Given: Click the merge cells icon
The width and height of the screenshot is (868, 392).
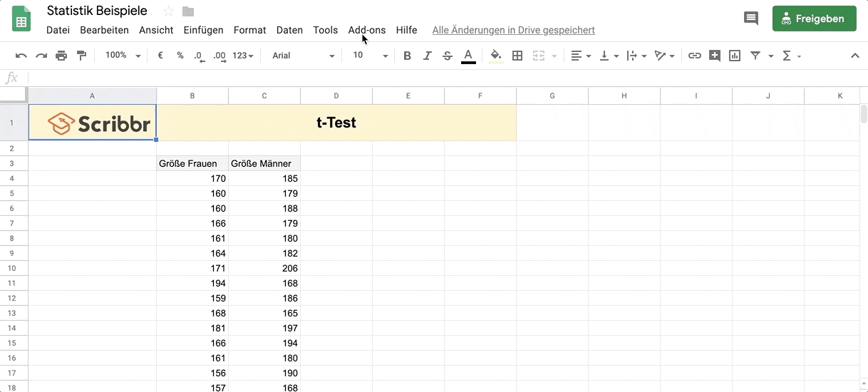Looking at the screenshot, I should [539, 56].
